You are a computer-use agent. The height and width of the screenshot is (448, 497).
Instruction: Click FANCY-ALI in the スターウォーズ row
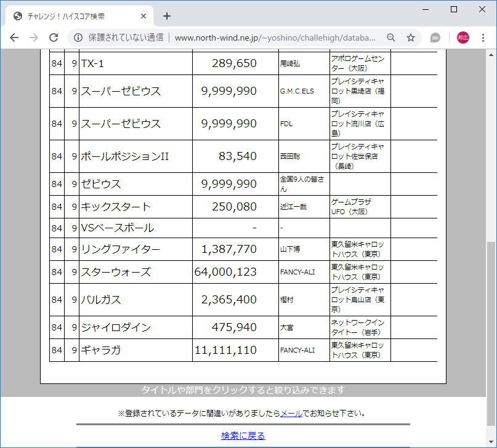point(297,272)
